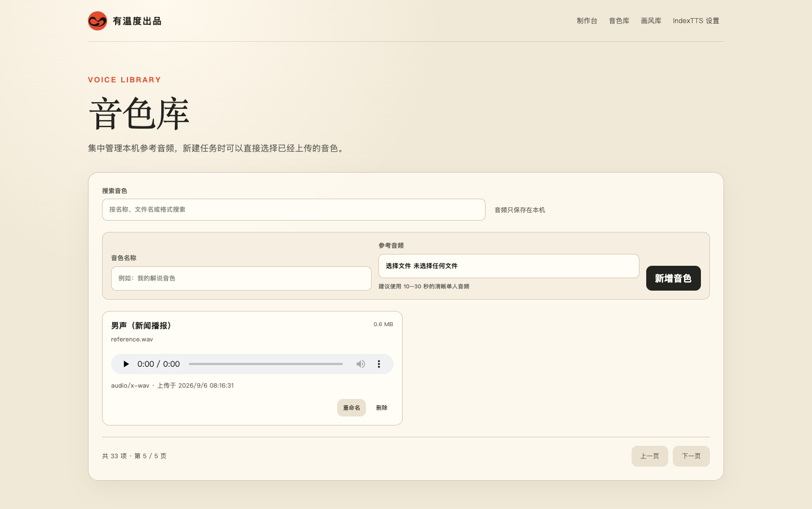Screen dimensions: 812x509
Task: Click the large 音色库 page title
Action: (139, 113)
